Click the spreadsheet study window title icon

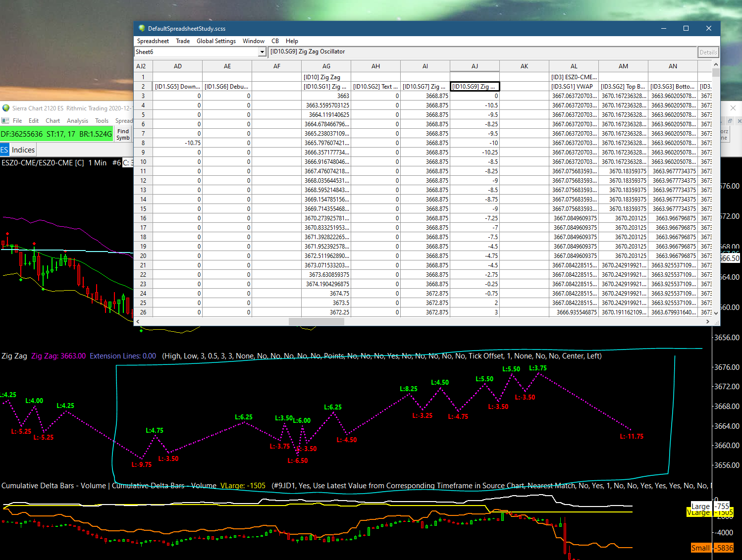[x=142, y=29]
